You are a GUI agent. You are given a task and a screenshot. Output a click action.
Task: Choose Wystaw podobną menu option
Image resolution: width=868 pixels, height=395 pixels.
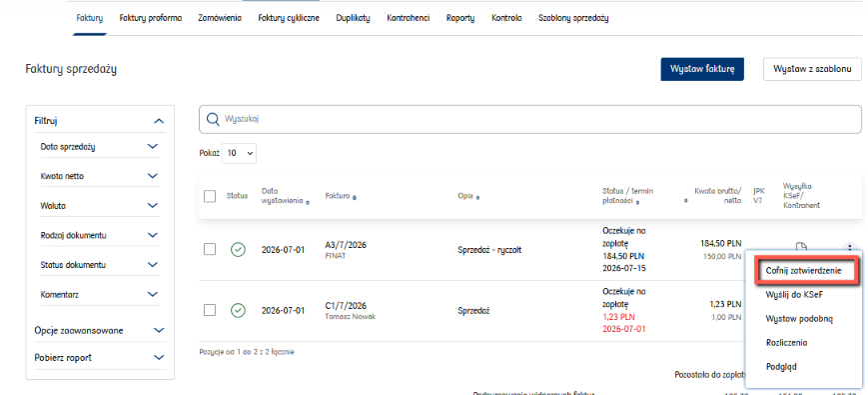(799, 319)
